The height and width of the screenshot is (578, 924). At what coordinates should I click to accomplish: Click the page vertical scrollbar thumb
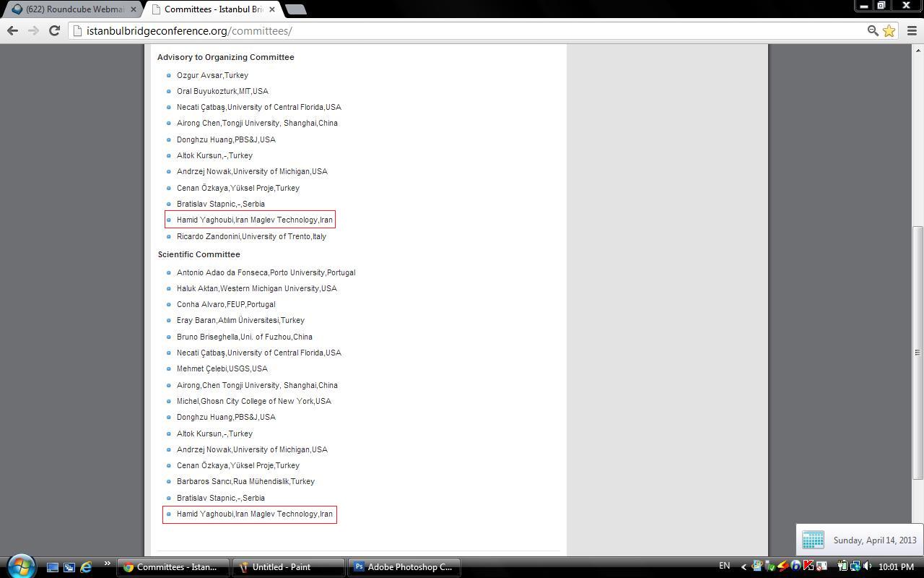click(x=918, y=353)
